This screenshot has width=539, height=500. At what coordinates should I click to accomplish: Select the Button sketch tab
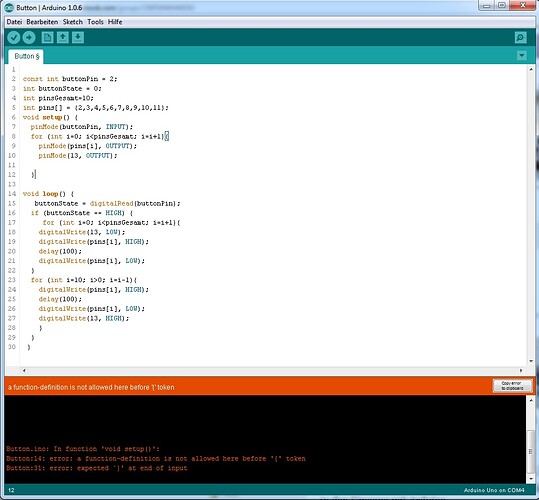click(26, 56)
